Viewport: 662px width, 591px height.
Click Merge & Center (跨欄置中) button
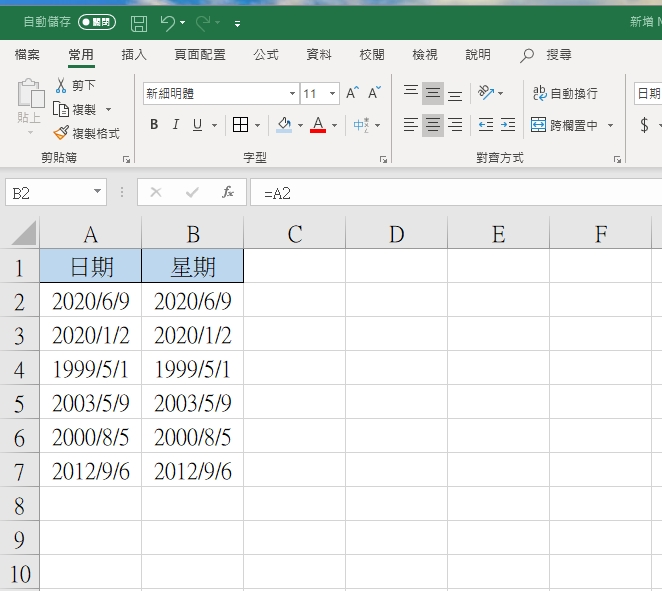tap(565, 125)
